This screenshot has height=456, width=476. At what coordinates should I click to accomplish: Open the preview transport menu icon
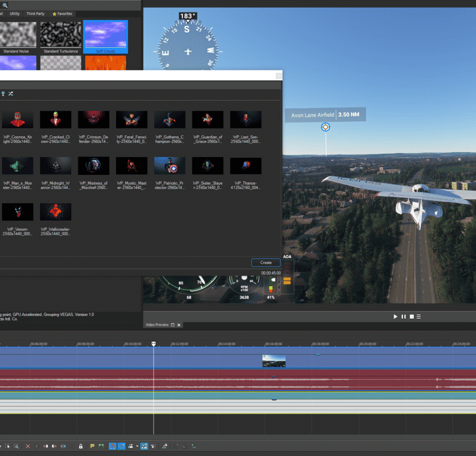pyautogui.click(x=419, y=317)
